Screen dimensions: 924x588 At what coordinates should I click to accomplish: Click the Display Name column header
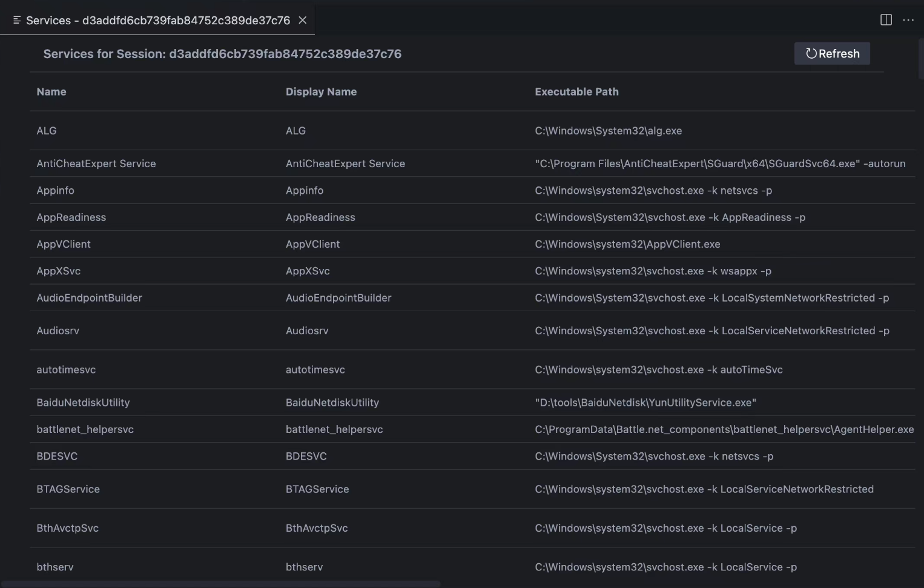coord(321,91)
